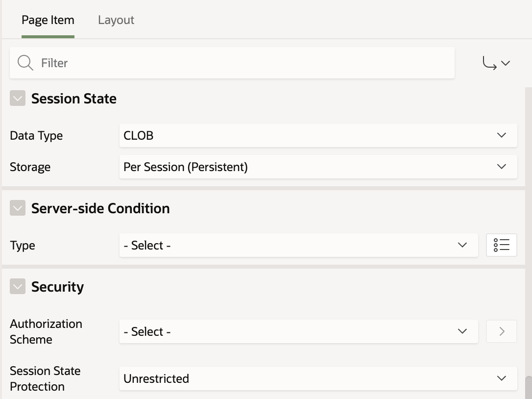Click the Security heading text
This screenshot has height=399, width=532.
pos(57,287)
